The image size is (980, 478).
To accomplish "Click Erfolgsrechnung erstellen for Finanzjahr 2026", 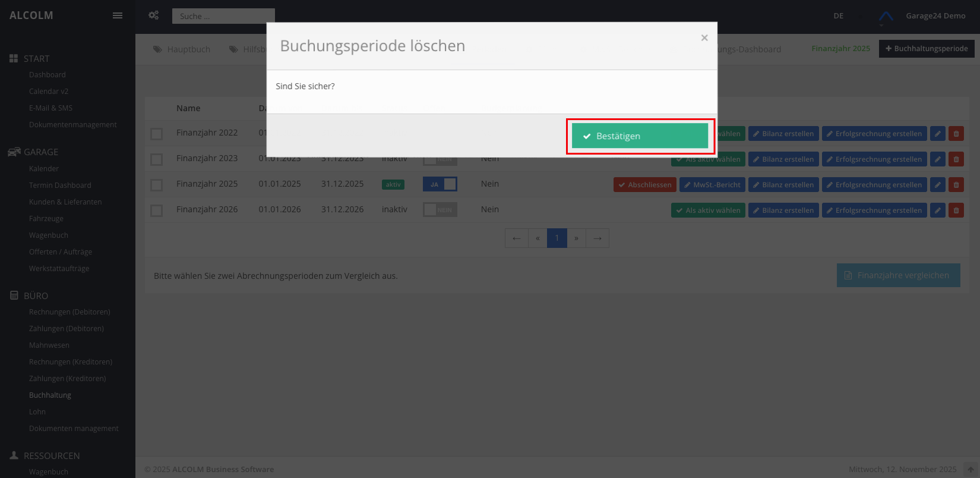I will tap(874, 210).
